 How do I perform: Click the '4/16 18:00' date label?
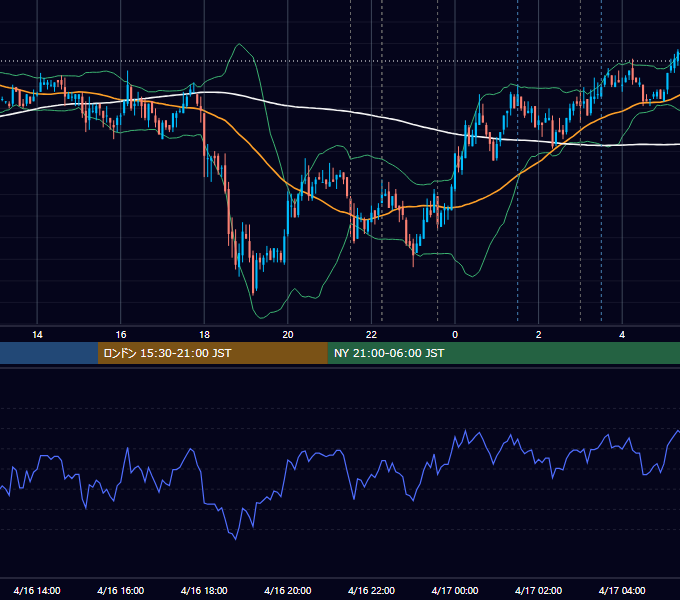click(204, 590)
